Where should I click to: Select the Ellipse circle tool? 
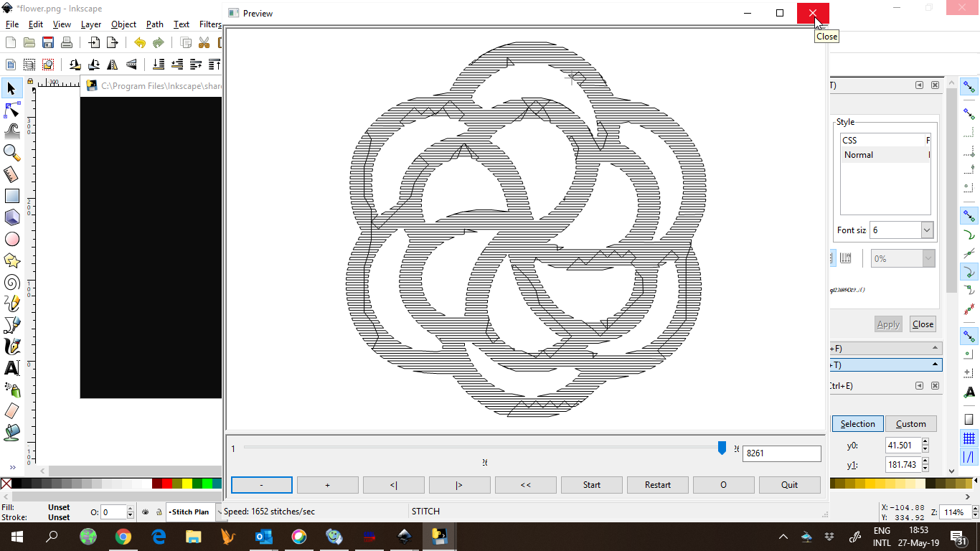pos(11,239)
